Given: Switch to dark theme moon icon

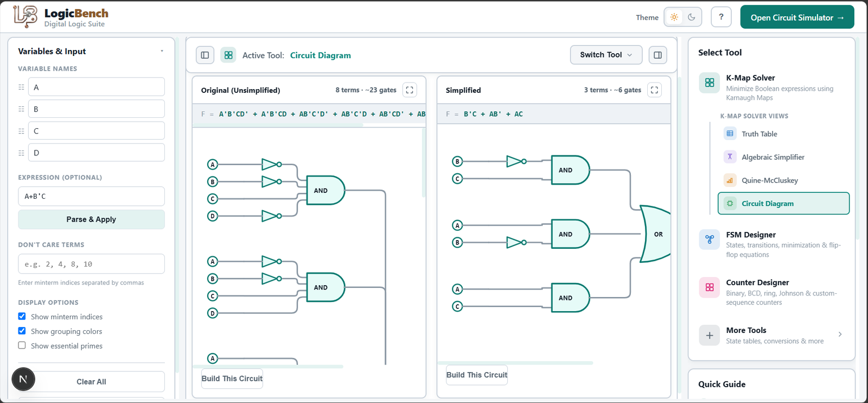Looking at the screenshot, I should 692,17.
